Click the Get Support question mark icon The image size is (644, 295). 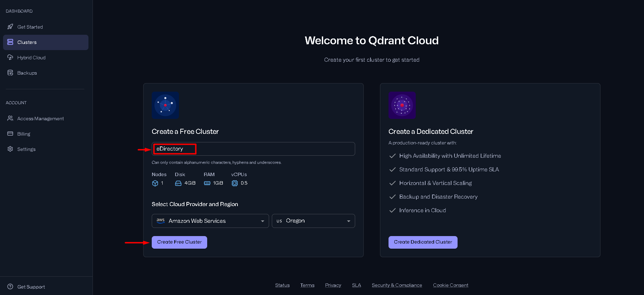pyautogui.click(x=10, y=286)
